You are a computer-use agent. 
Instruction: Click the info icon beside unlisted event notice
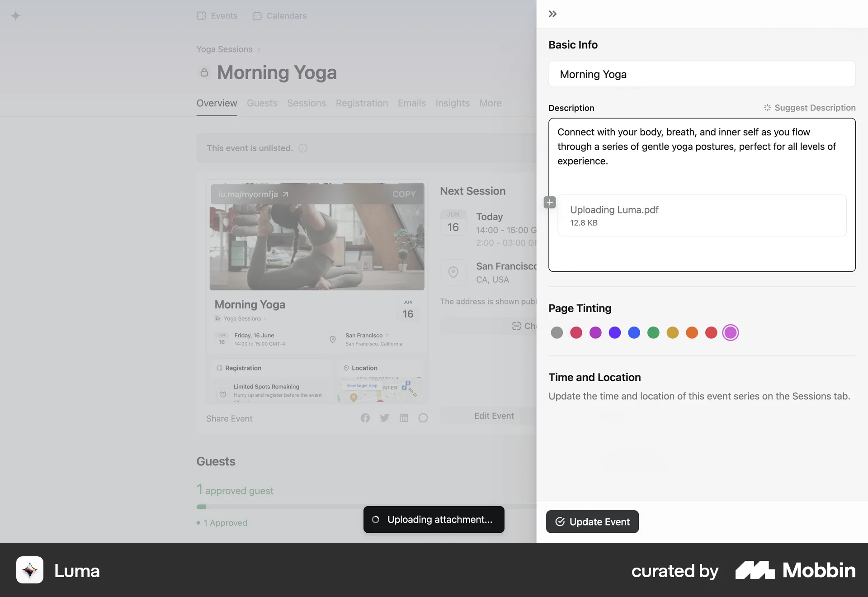click(x=303, y=148)
